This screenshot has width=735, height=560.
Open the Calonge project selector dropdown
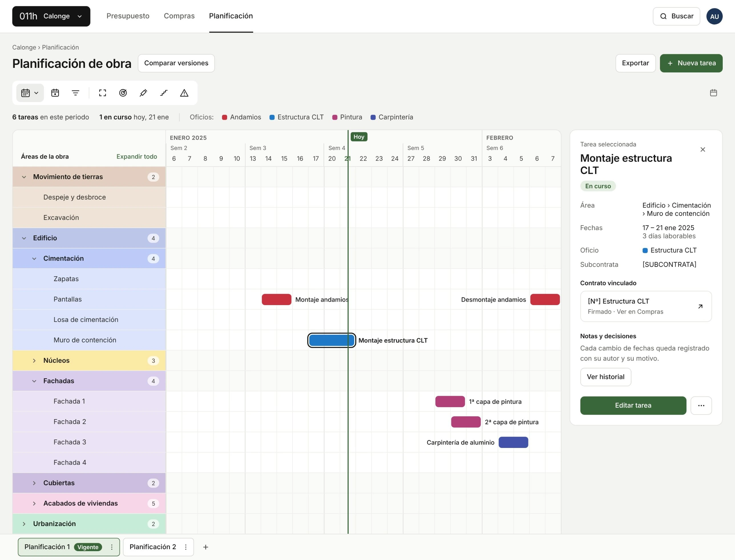click(51, 16)
